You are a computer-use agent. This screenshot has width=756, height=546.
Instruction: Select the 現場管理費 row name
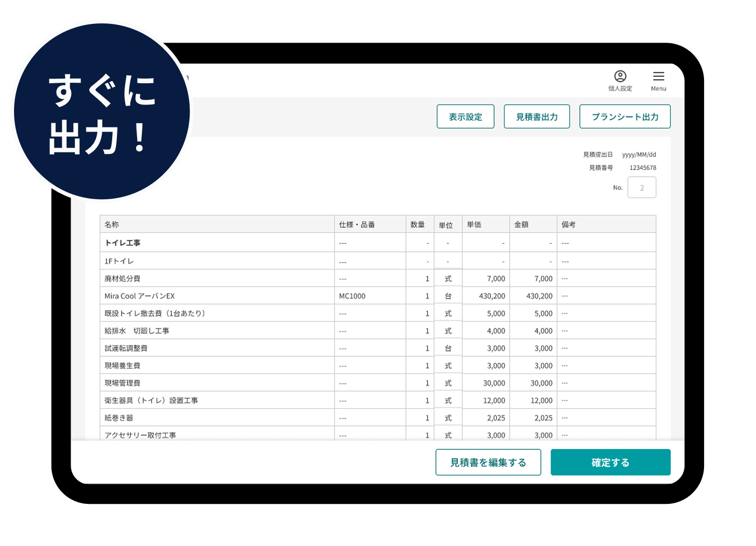(123, 383)
